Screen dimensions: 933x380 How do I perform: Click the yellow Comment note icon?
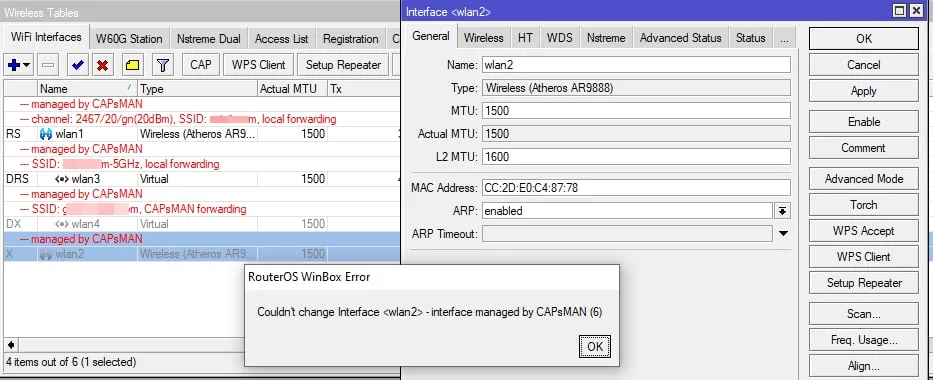pyautogui.click(x=133, y=65)
